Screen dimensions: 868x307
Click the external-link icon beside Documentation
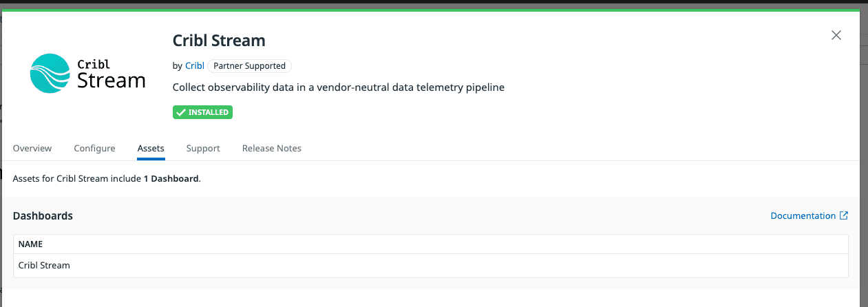click(x=844, y=216)
